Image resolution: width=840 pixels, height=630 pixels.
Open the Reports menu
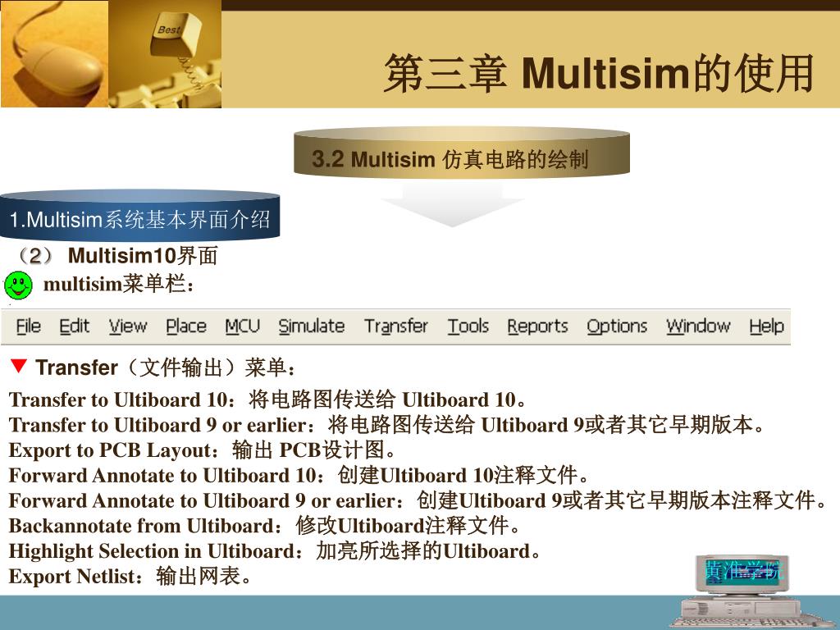pos(537,326)
